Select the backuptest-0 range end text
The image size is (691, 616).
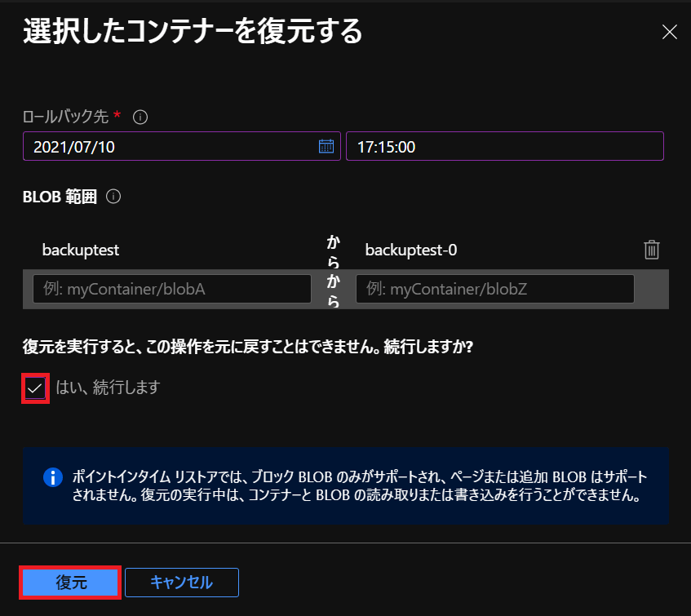point(410,250)
